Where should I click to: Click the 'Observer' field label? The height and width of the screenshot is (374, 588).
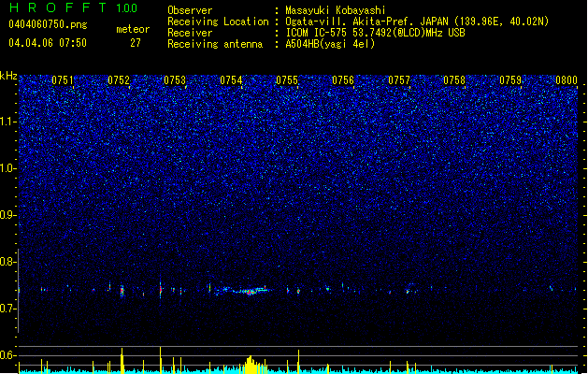[190, 10]
